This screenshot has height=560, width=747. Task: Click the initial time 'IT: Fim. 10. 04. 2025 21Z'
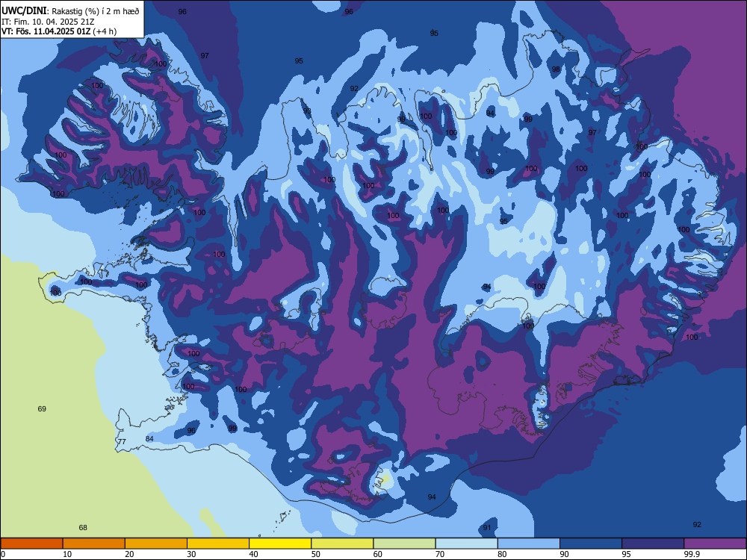tap(48, 22)
